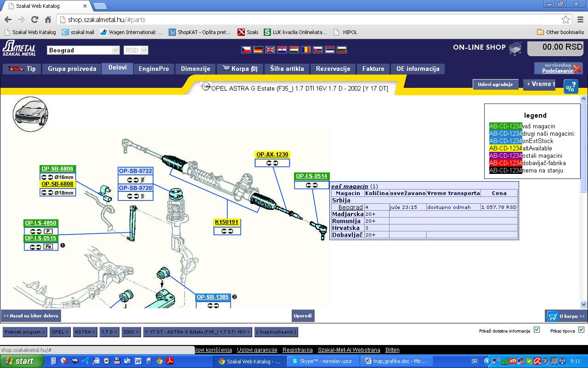Select part OP-SB-9722 label
Screen dimensions: 588x368
[136, 171]
